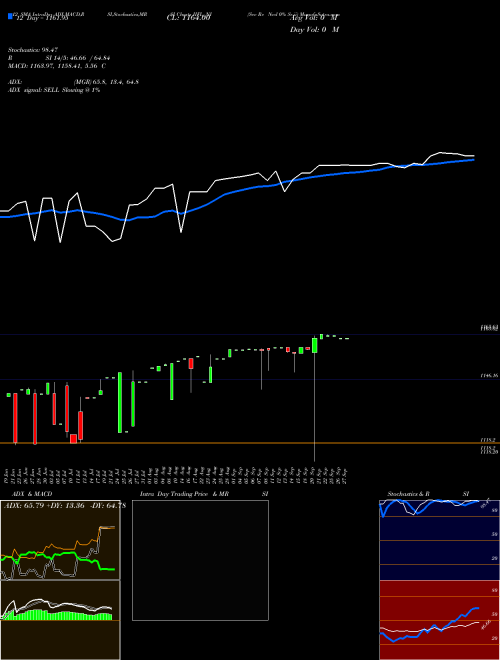500x660 pixels.
Task: Click the 'Intra Day Trading Price & MR SI' title
Action: point(204,494)
